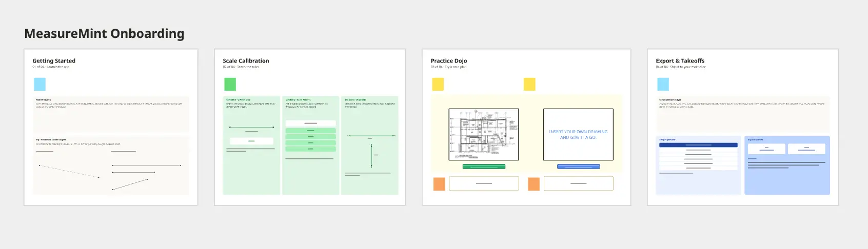Select the Scale Calibration frame title
The height and width of the screenshot is (249, 868).
click(x=246, y=60)
